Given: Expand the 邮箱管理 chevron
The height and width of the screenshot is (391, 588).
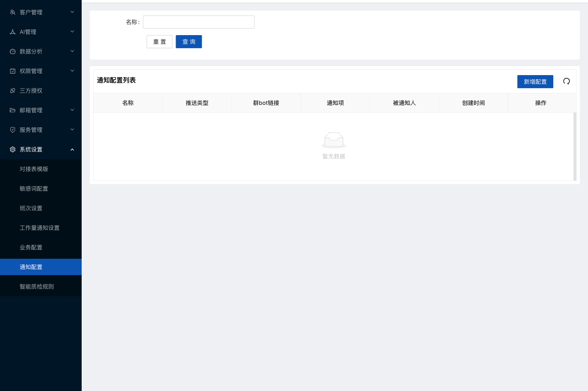Looking at the screenshot, I should 72,110.
